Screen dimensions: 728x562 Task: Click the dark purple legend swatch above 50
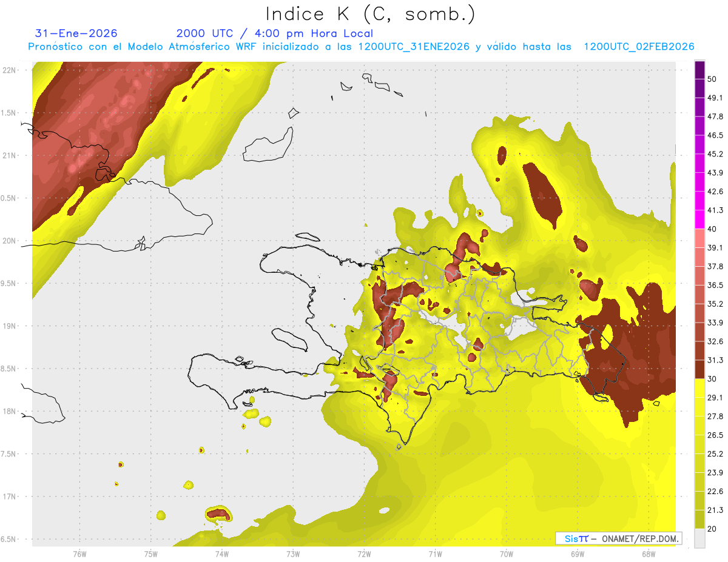(699, 70)
